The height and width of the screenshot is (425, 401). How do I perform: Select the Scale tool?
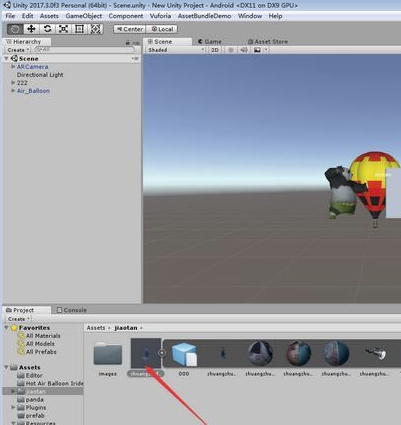coord(63,29)
